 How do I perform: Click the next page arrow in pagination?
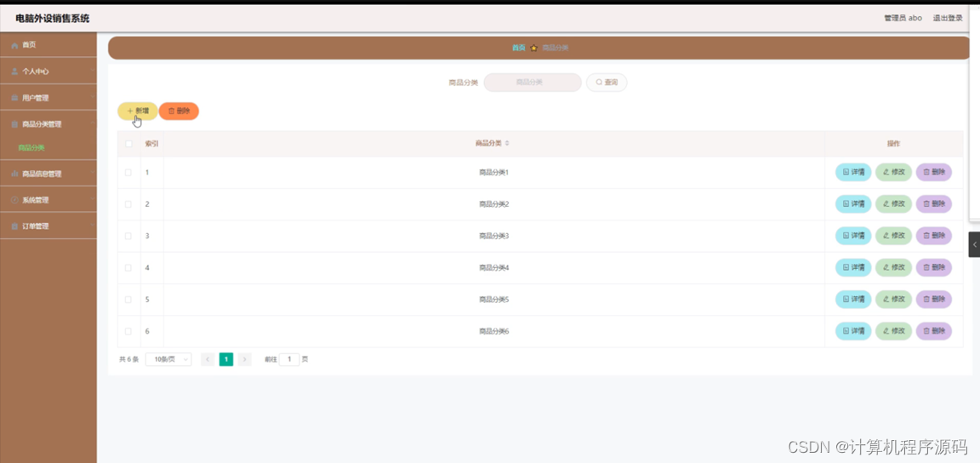[245, 359]
